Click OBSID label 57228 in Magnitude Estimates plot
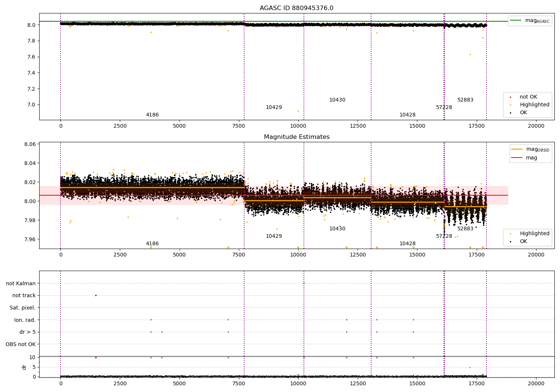 [444, 236]
